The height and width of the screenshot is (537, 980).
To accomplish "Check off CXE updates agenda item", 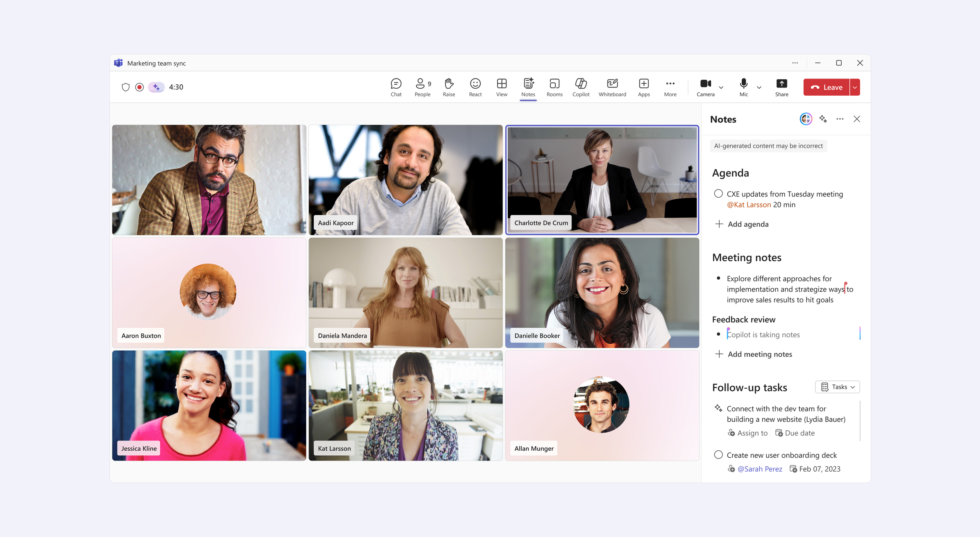I will click(x=718, y=194).
